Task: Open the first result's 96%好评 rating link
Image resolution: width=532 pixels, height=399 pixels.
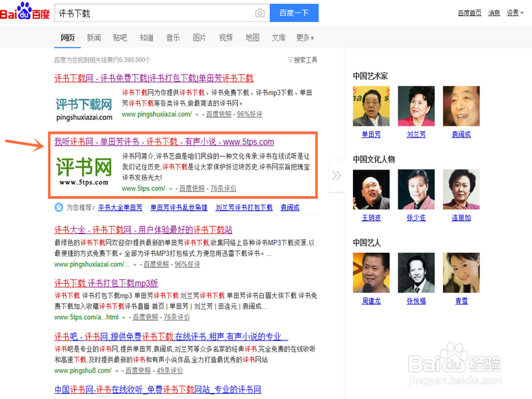Action: (x=249, y=114)
